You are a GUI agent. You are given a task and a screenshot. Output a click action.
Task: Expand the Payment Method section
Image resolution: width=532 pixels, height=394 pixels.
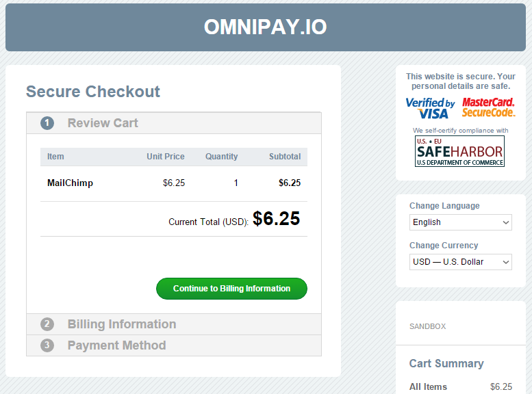pos(174,345)
